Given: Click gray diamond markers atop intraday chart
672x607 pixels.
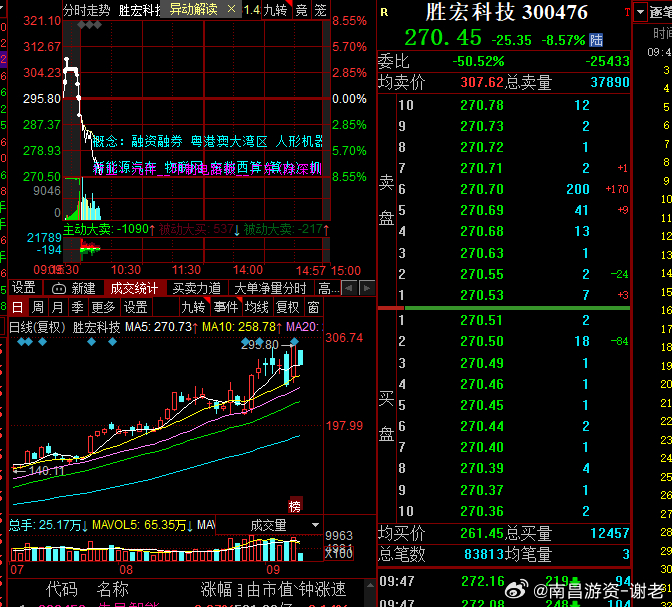Looking at the screenshot, I should click(90, 25).
